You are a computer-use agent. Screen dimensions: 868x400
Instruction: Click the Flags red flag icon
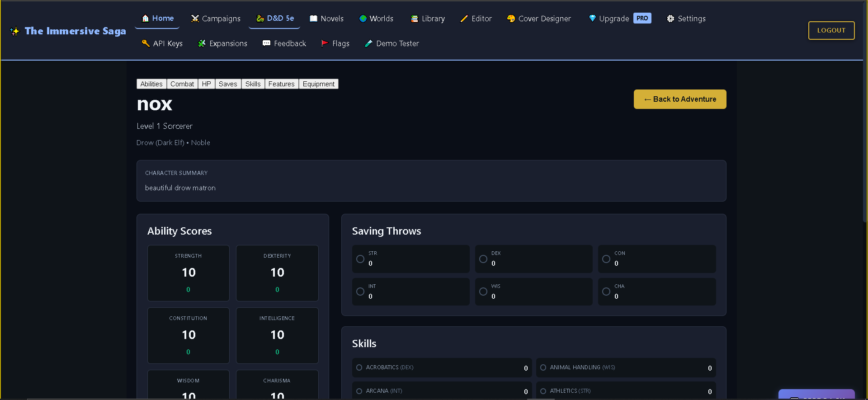tap(325, 43)
